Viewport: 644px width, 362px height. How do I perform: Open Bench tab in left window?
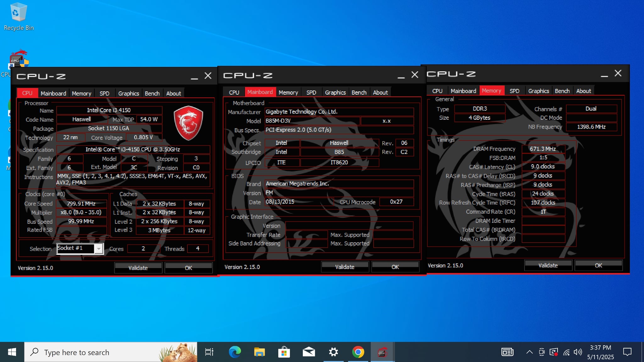(x=152, y=93)
